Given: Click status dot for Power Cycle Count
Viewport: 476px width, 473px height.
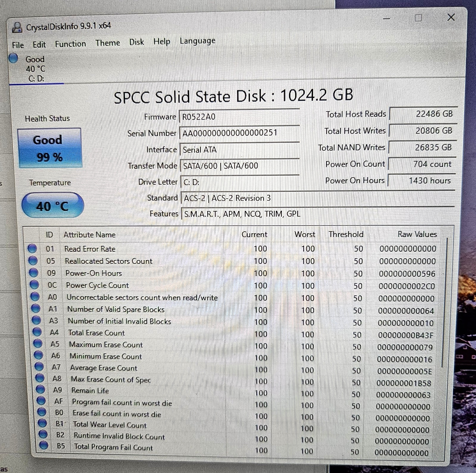Looking at the screenshot, I should tap(34, 285).
